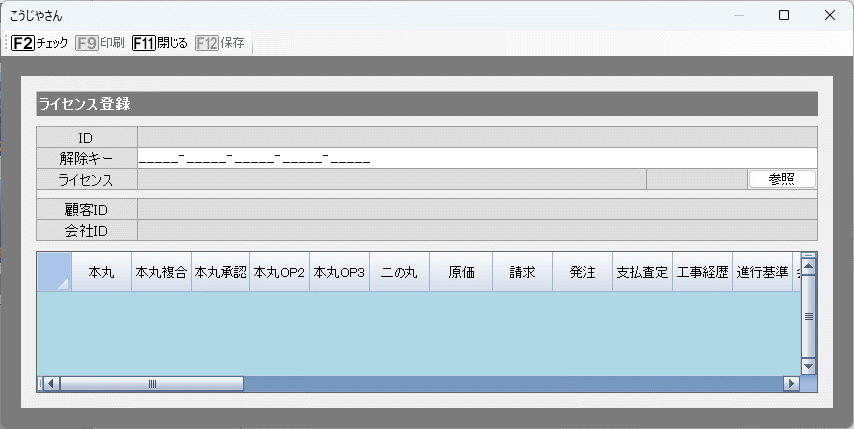Click the F2 チェック toolbar button
The image size is (854, 429).
[x=40, y=43]
